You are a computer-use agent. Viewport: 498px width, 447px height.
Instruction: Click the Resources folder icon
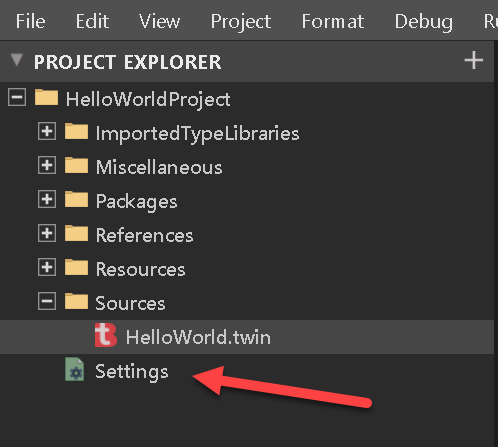(x=76, y=267)
